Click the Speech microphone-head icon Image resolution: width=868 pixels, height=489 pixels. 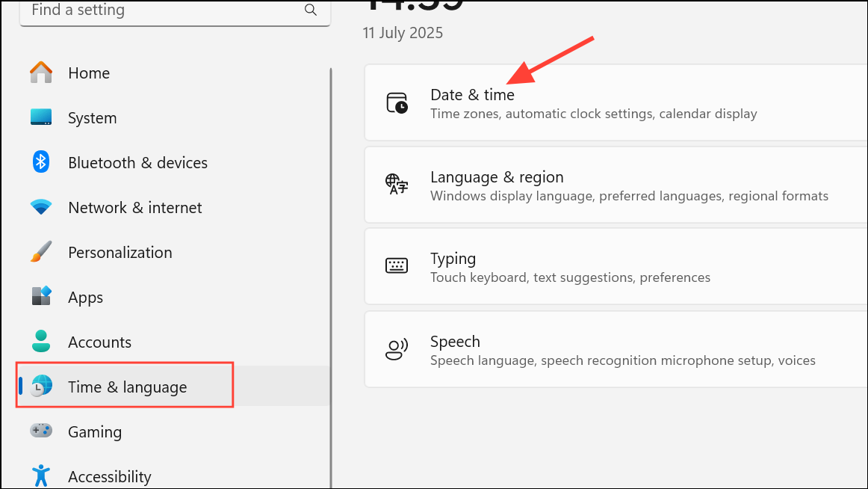click(397, 349)
